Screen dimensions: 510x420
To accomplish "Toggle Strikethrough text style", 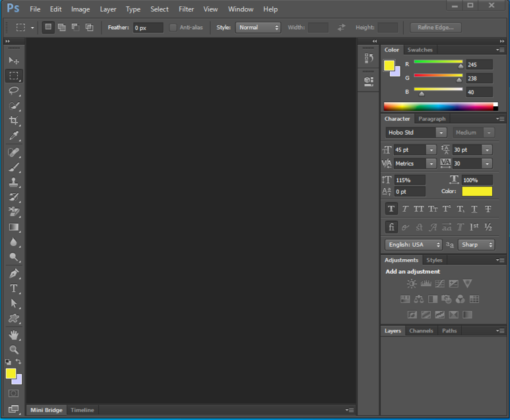I will click(x=488, y=209).
